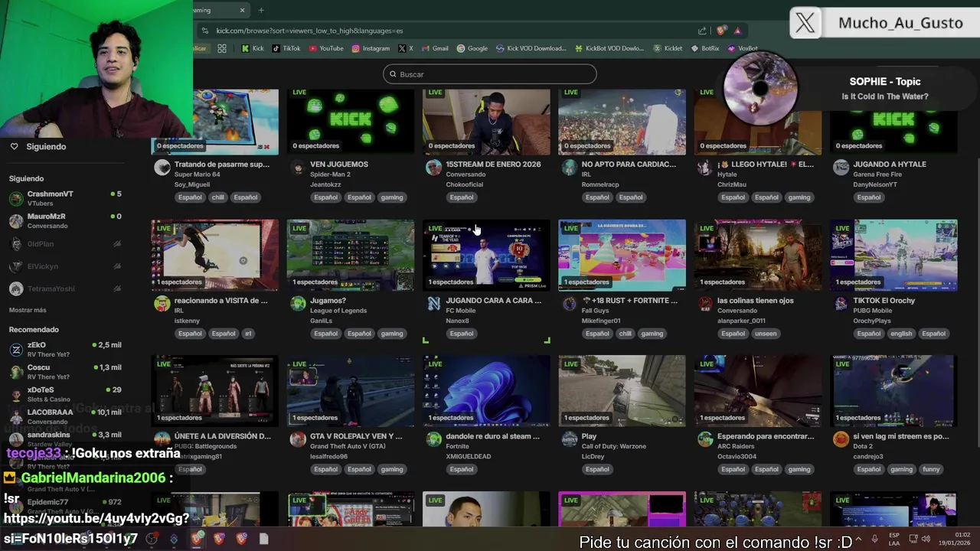980x551 pixels.
Task: Open a new browser tab with plus
Action: coord(261,10)
